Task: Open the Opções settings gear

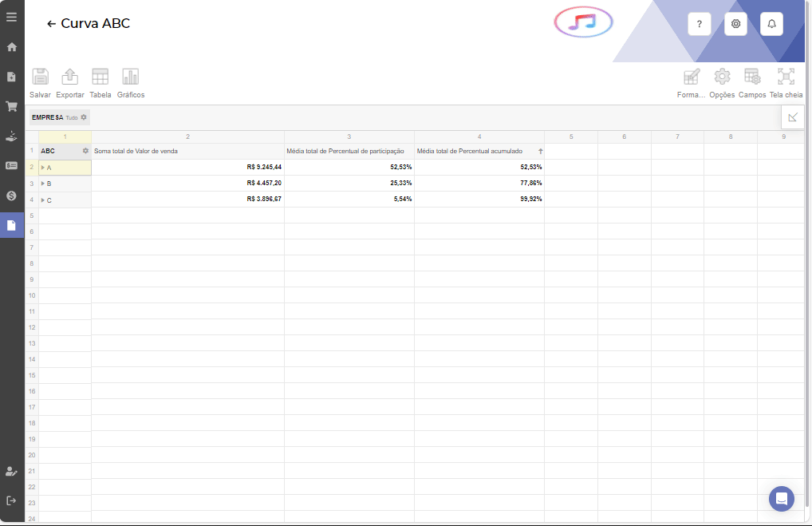Action: [722, 77]
